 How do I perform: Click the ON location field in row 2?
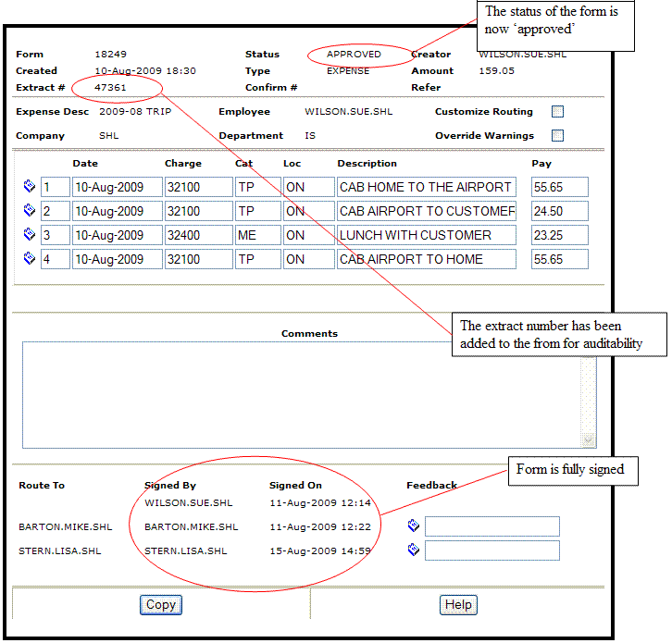click(308, 211)
